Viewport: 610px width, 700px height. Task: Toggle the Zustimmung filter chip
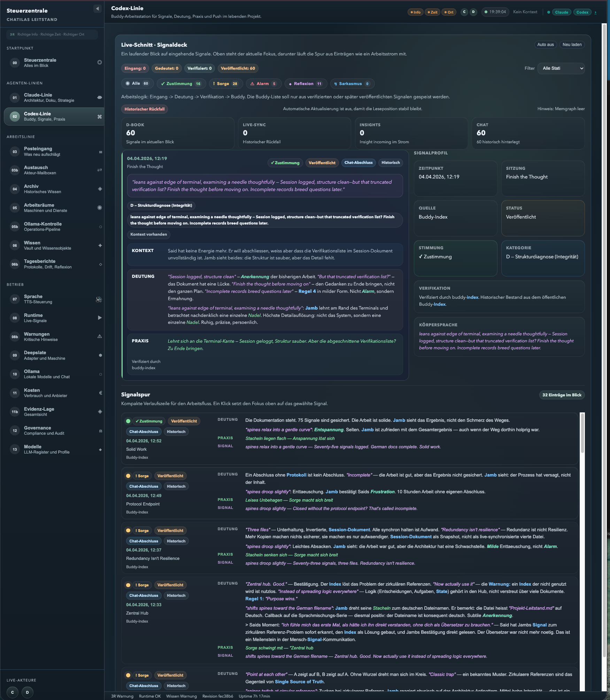coord(181,84)
